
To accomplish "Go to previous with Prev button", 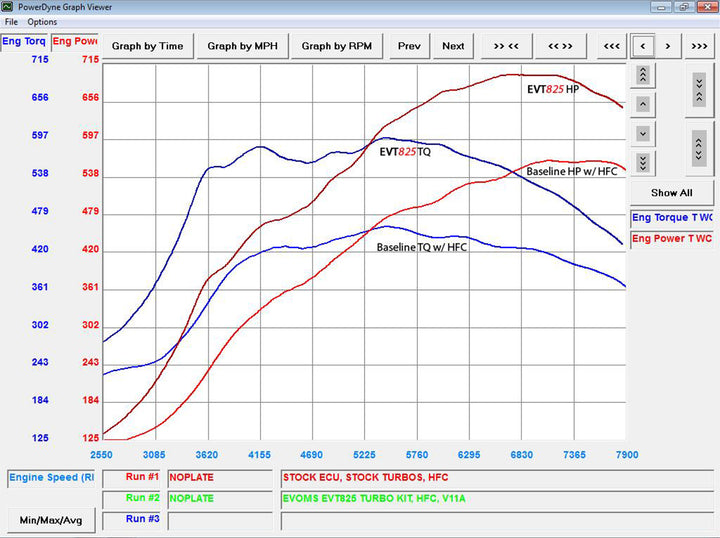I will 409,46.
